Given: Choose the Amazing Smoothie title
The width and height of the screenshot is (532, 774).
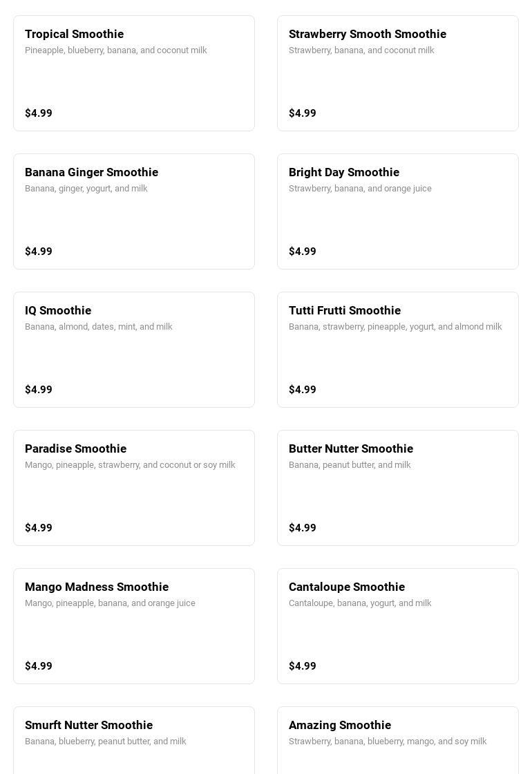Looking at the screenshot, I should [339, 725].
